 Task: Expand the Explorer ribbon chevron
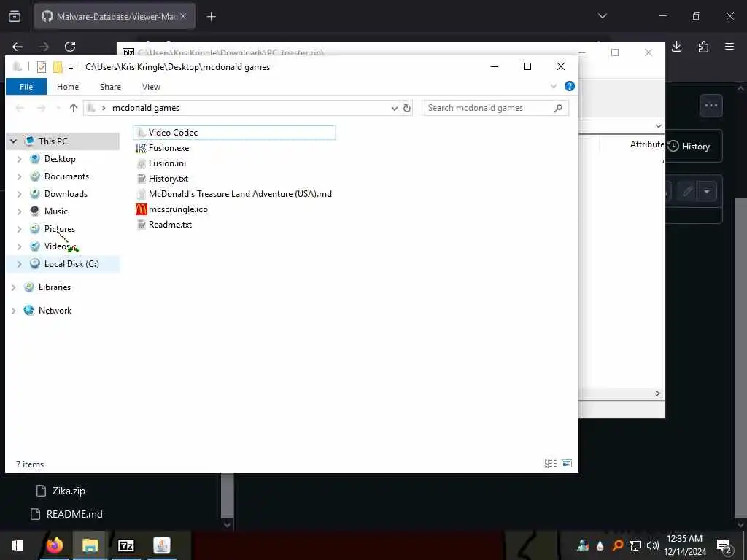[553, 86]
